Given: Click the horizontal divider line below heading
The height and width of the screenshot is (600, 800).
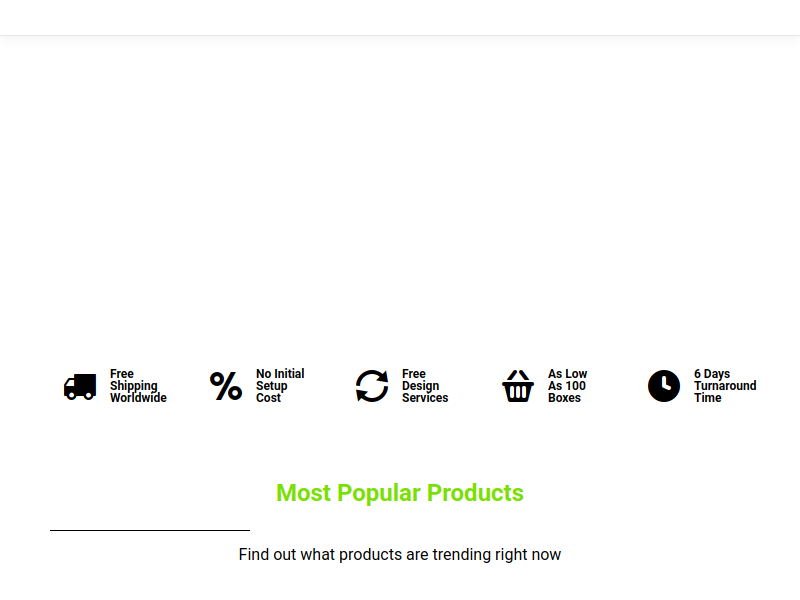Looking at the screenshot, I should coord(150,530).
